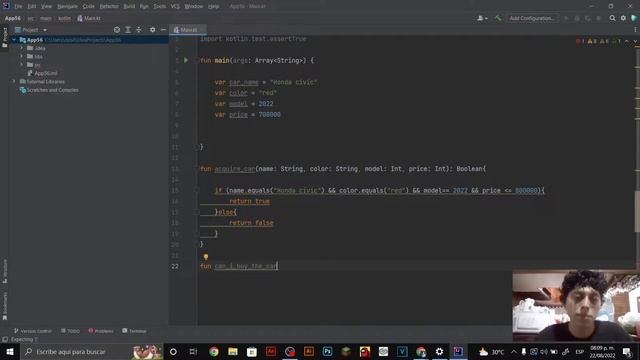Click the Run toolbar icon

[x=566, y=18]
